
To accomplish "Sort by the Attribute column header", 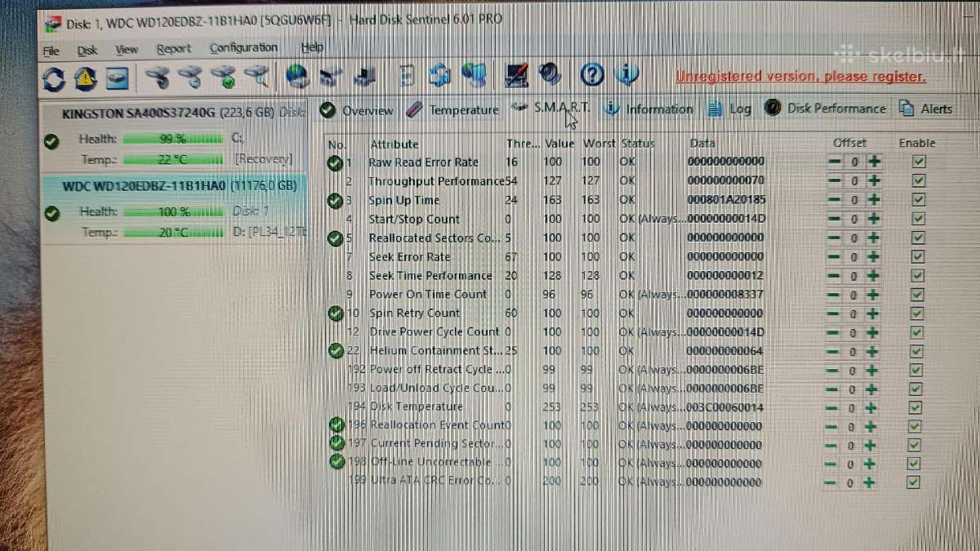I will pos(394,144).
